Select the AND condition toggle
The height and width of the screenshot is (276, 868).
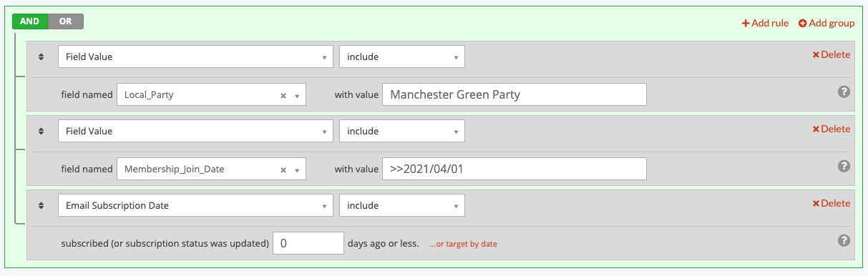coord(30,21)
